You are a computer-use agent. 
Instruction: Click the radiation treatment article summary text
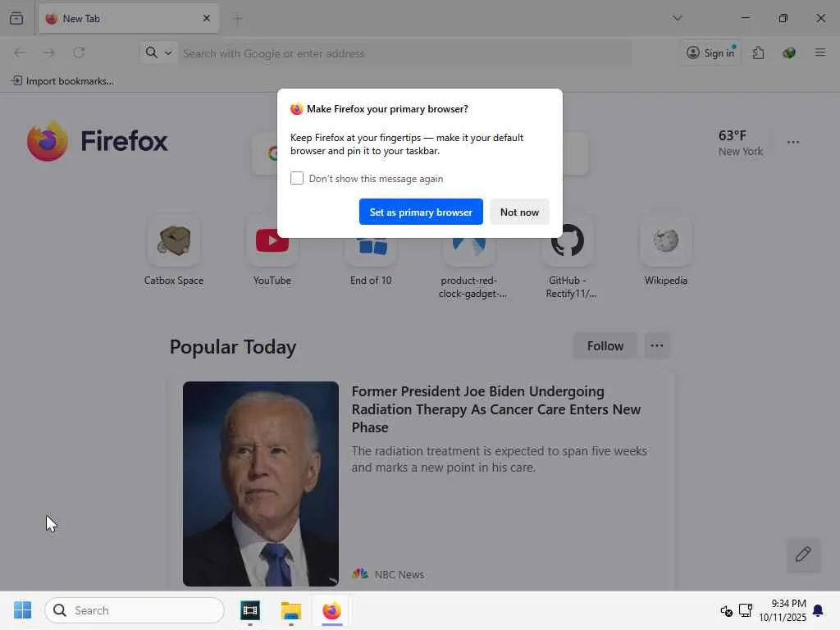[x=500, y=459]
